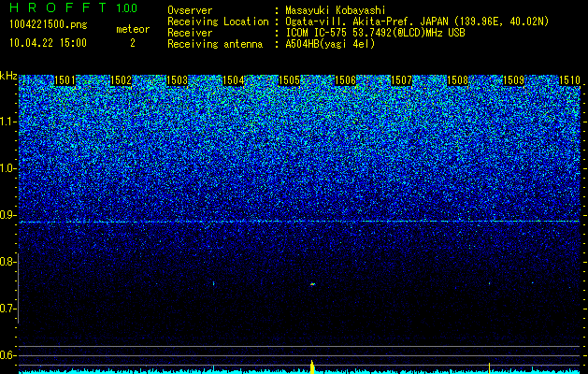Click the 0.6 kHz axis label
The width and height of the screenshot is (588, 374).
click(7, 355)
